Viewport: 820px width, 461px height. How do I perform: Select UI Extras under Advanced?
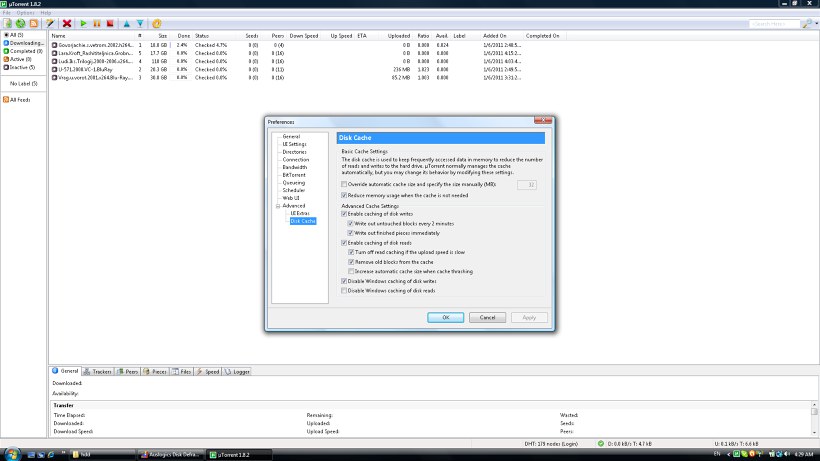[x=300, y=213]
